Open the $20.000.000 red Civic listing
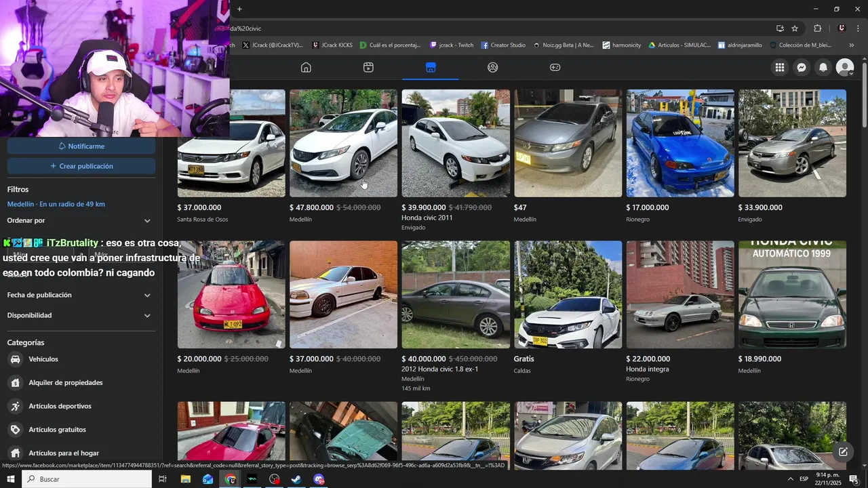Screen dimensions: 868x488 click(231, 308)
